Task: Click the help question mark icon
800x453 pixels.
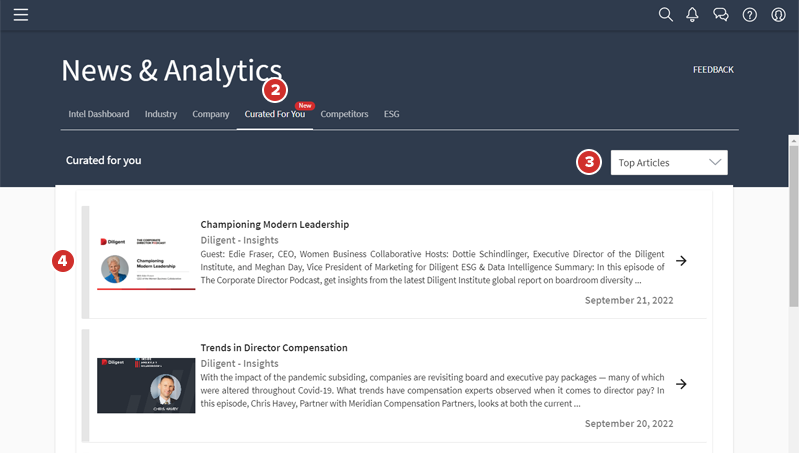Action: (x=750, y=15)
